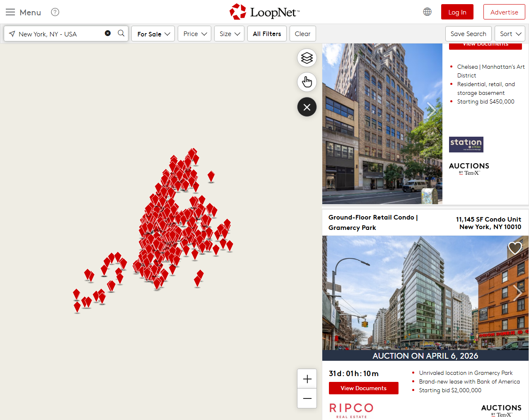
Task: Expand the Sort dropdown
Action: [x=510, y=34]
